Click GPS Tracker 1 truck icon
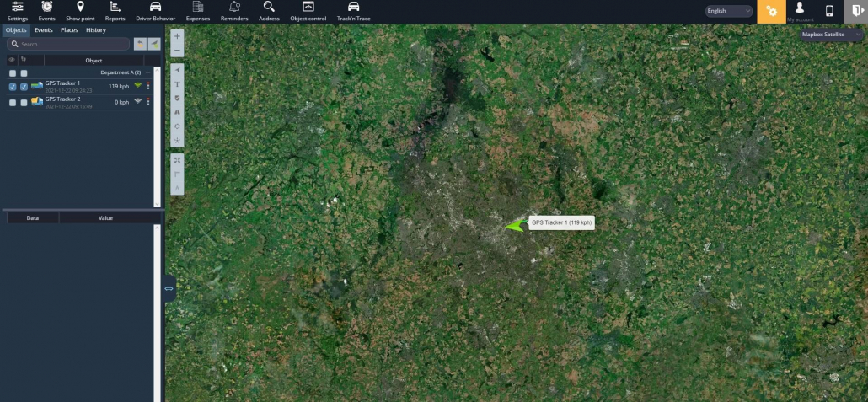This screenshot has width=868, height=402. [x=37, y=85]
